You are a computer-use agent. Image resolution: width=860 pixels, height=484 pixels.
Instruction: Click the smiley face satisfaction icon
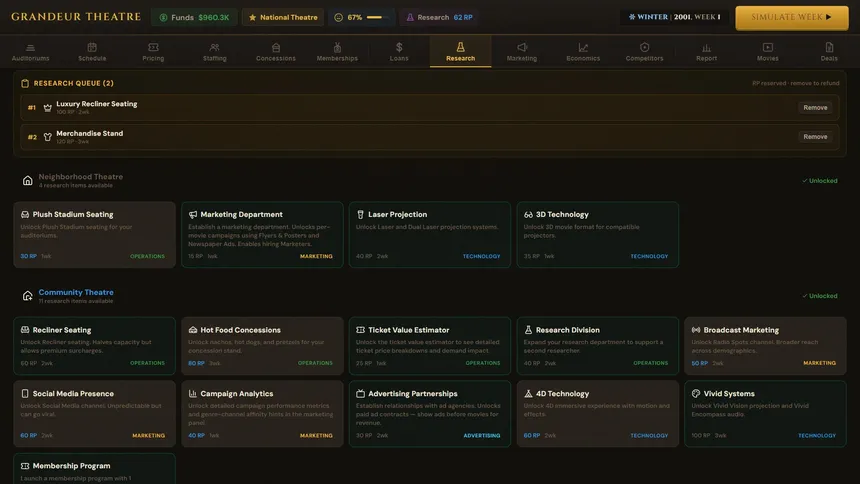pos(338,18)
